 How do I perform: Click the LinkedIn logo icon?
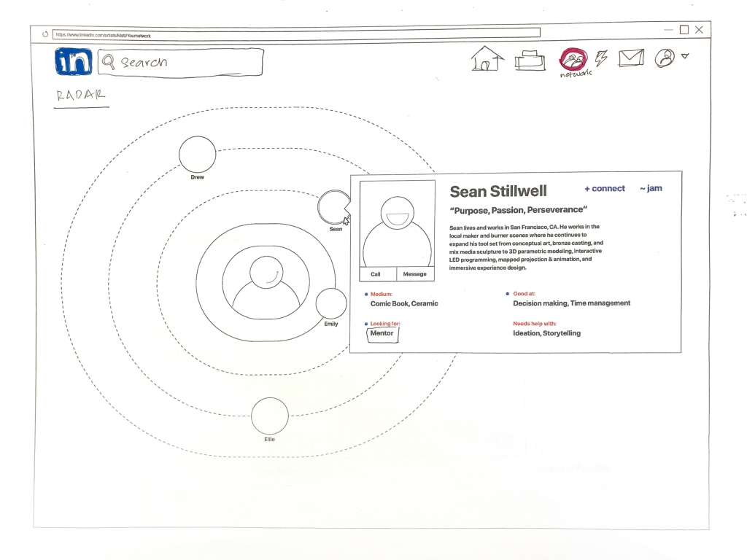[73, 62]
